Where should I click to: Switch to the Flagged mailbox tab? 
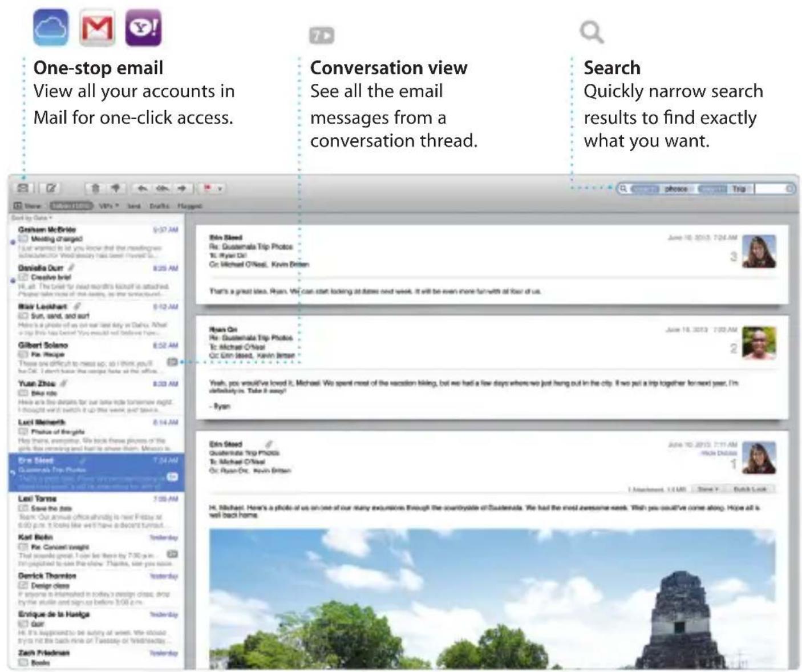click(189, 205)
